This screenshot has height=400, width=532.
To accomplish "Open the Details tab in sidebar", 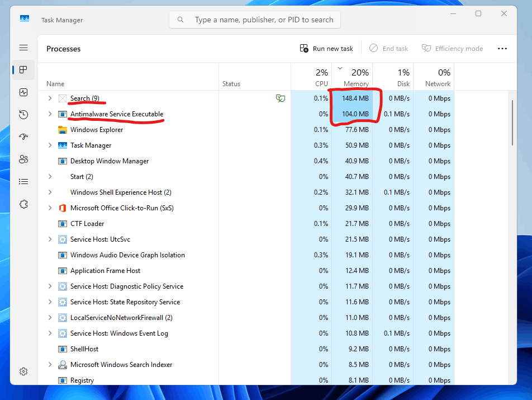I will click(x=23, y=182).
